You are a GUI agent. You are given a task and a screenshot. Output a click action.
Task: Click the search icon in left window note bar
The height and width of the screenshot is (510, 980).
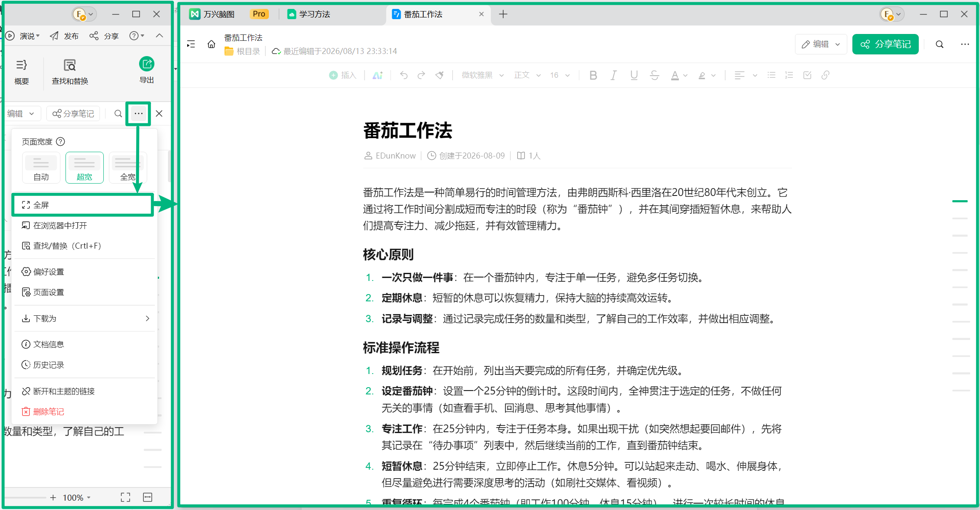[118, 113]
